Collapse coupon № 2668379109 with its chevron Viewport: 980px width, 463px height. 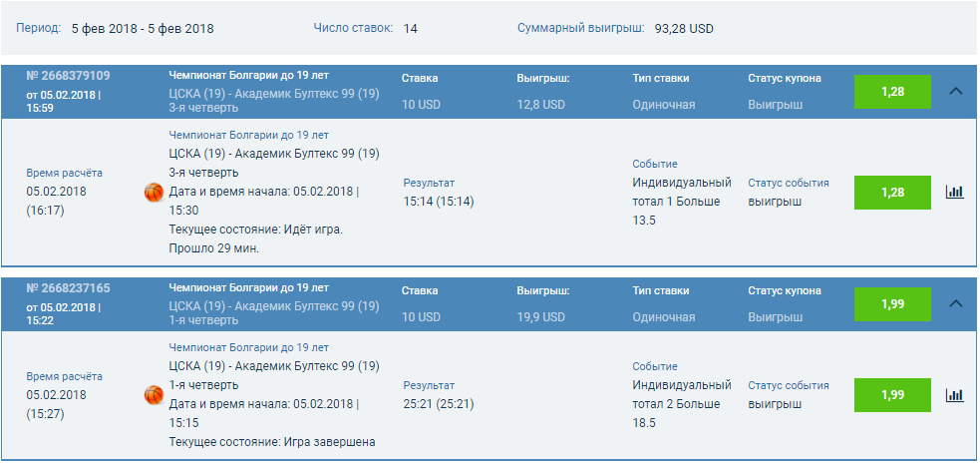click(955, 91)
